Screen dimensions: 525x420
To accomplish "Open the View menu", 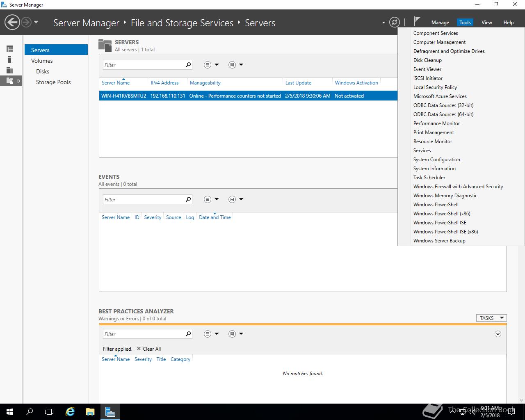I will coord(486,23).
